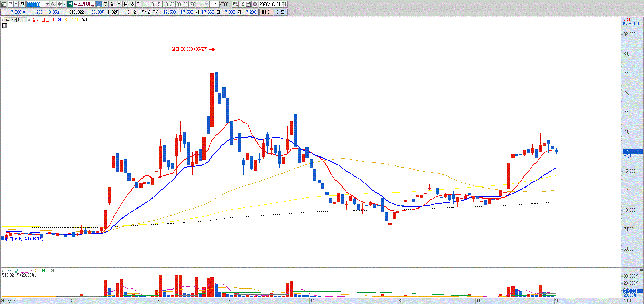This screenshot has width=644, height=304.
Task: Select the 60 interval preset
Action: pos(185,4)
